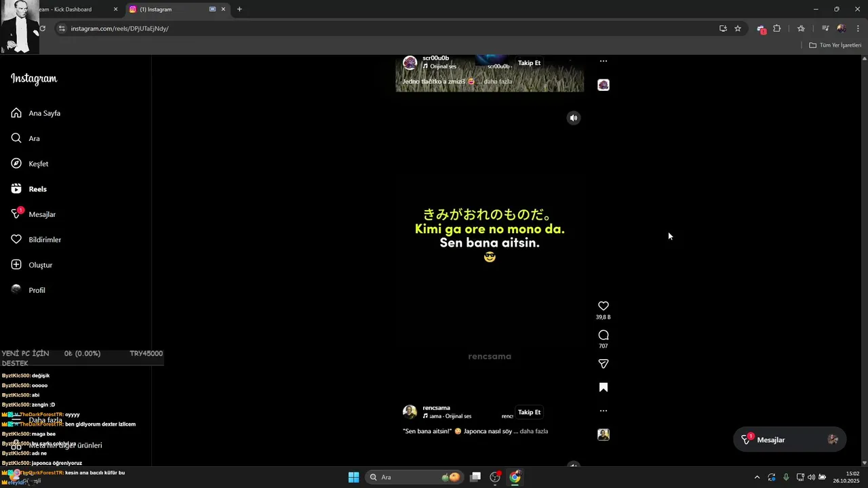Open the three-dot menu of rencsama reel
868x488 pixels.
pos(604,411)
